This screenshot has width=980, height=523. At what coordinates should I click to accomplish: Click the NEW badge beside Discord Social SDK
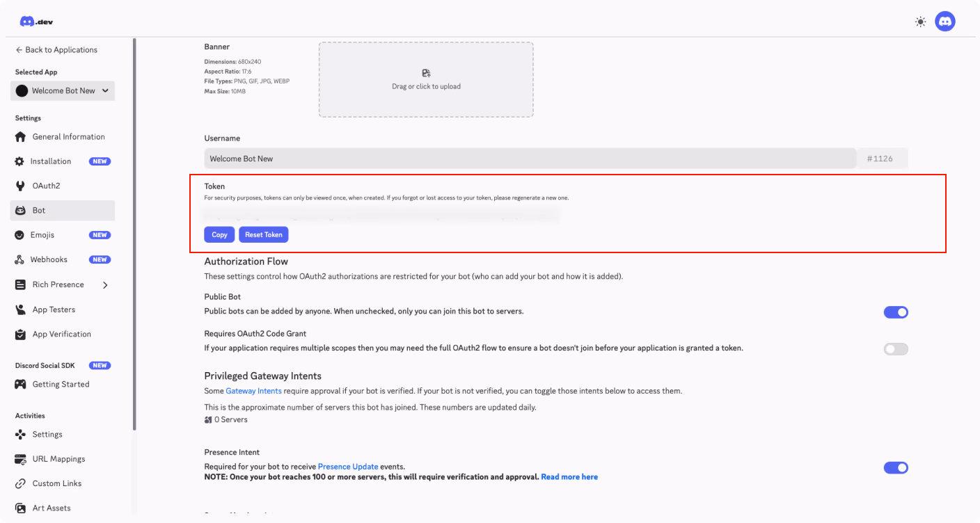[x=100, y=366]
